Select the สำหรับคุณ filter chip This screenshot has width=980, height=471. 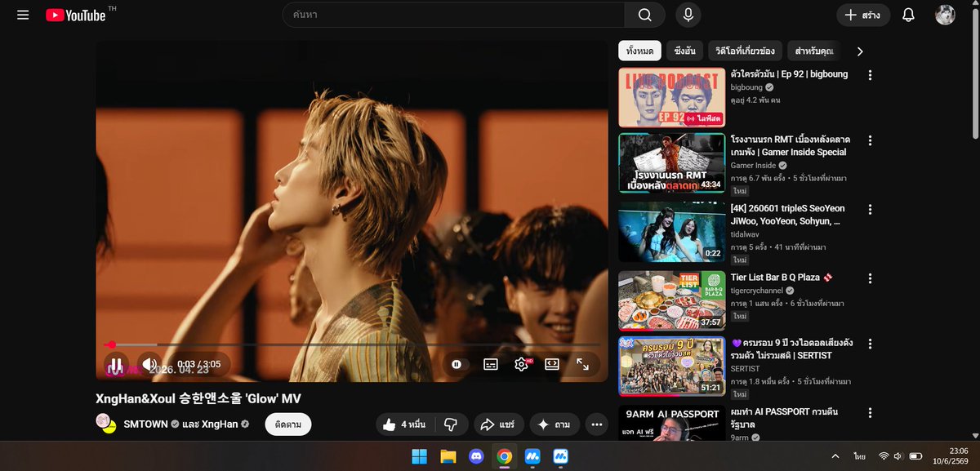coord(813,51)
